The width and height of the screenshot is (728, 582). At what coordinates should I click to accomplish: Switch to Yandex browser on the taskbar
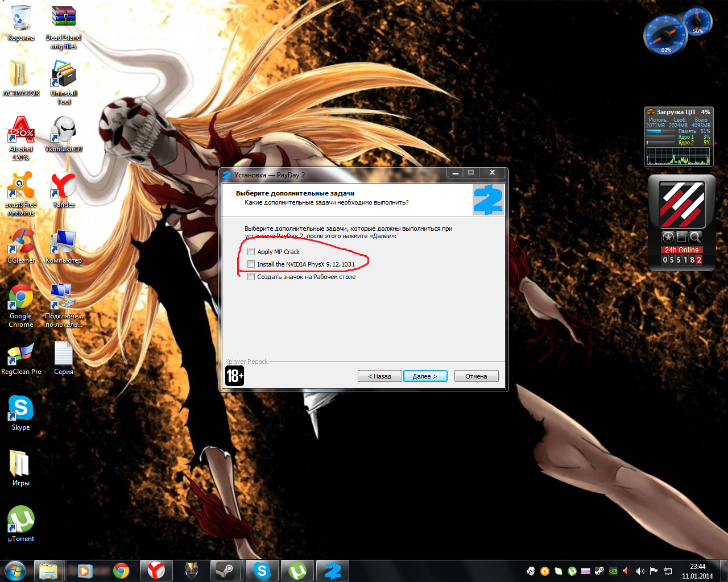156,571
